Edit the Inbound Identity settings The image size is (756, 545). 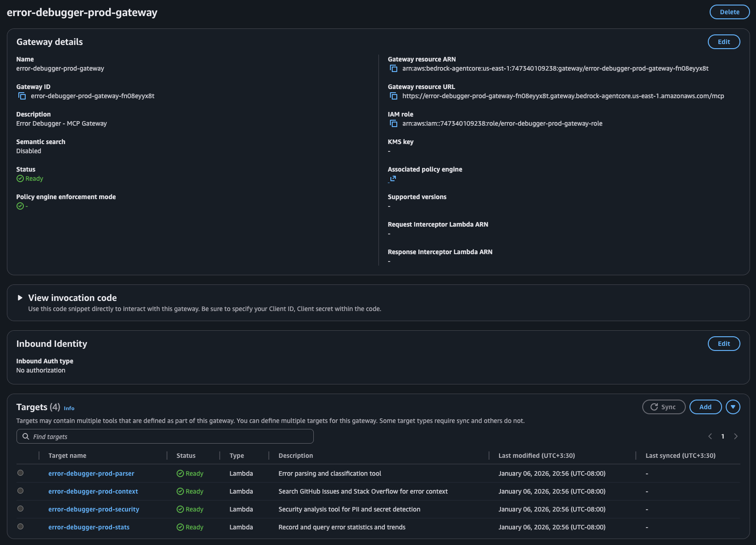723,343
